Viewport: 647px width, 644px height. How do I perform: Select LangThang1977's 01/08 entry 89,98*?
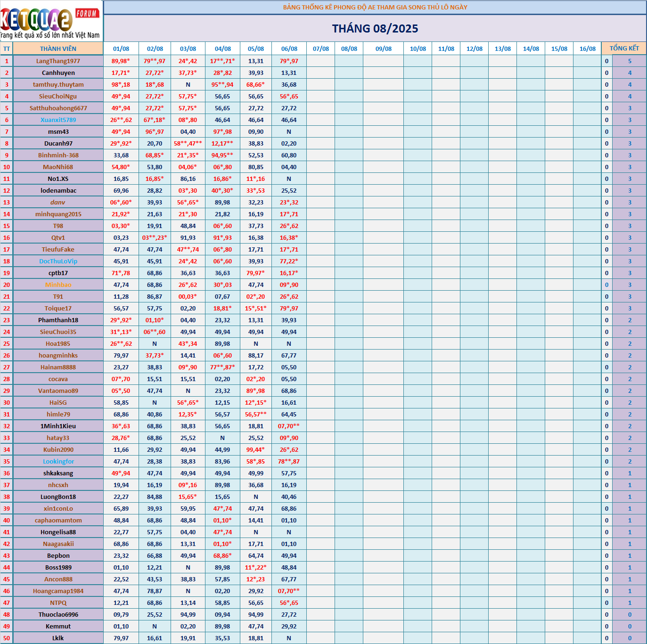(121, 61)
